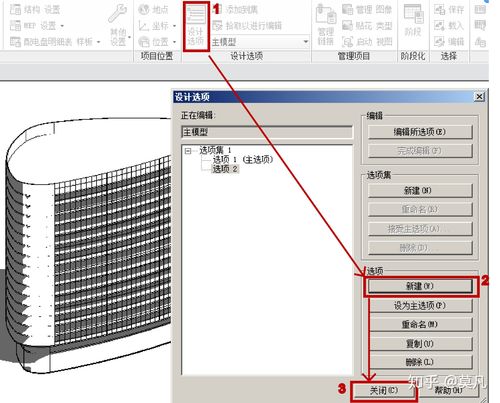Screen dimensions: 500x403
Task: Click the 管理项目 panel label
Action: [354, 56]
